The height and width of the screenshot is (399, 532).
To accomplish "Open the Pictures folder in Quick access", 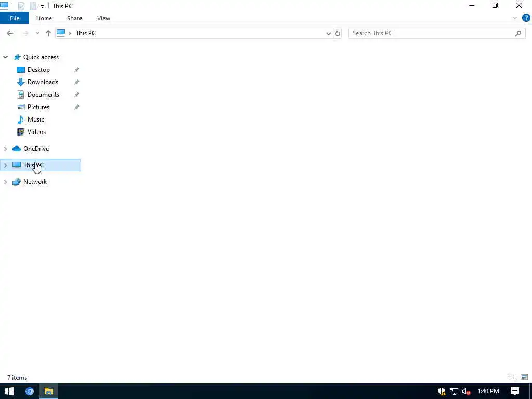I will (38, 107).
